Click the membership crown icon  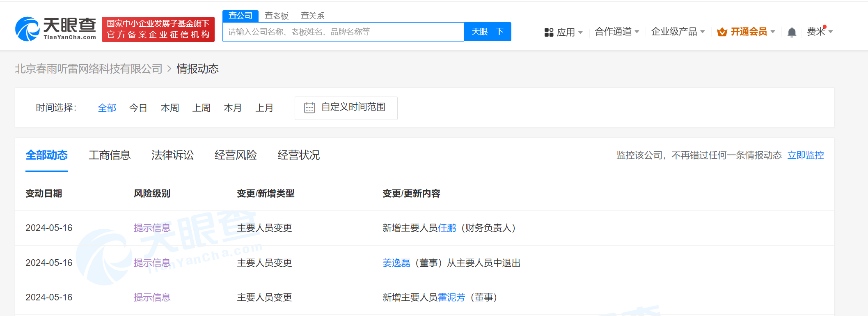722,32
